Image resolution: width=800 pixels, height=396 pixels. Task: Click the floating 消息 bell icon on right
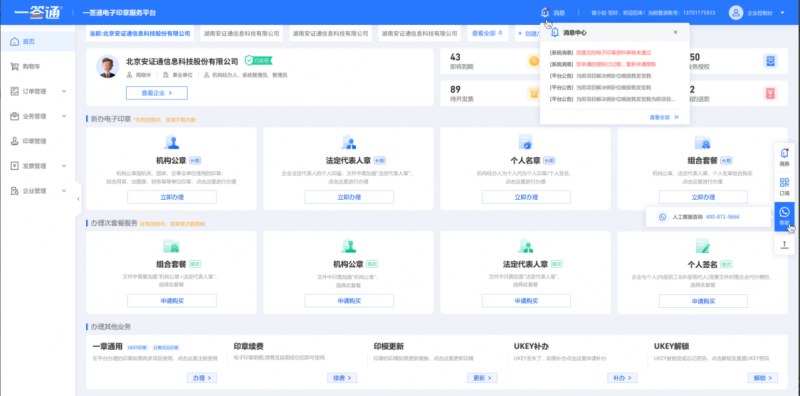pos(784,153)
